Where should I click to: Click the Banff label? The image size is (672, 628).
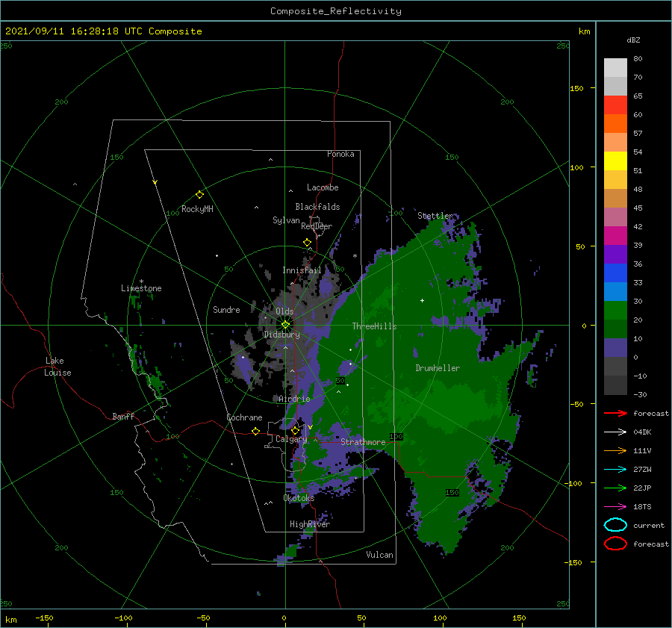[123, 416]
